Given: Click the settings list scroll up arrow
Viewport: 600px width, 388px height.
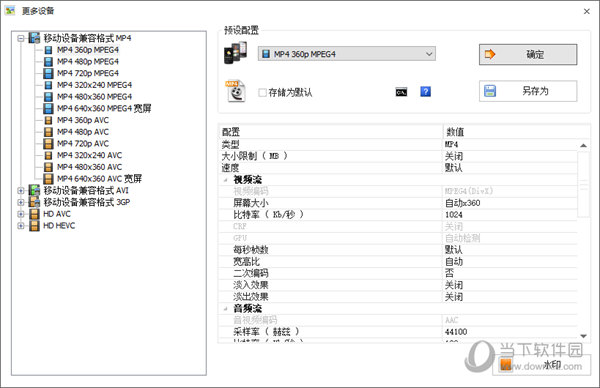Looking at the screenshot, I should click(x=584, y=145).
